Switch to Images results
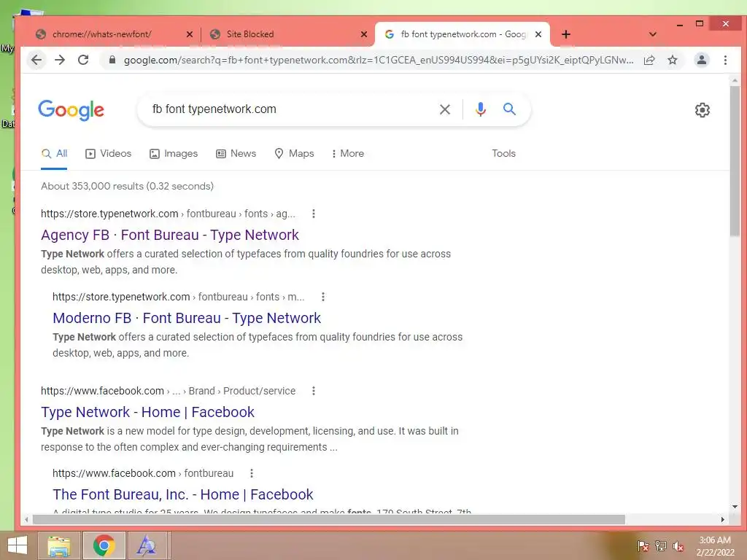Viewport: 747px width, 560px height. pos(174,153)
